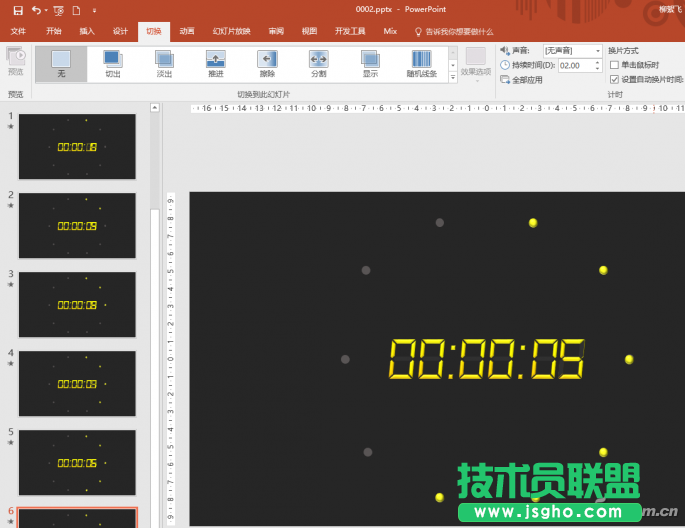The height and width of the screenshot is (528, 685).
Task: Select slide 6 thumbnail highlighted in orange
Action: [77, 518]
